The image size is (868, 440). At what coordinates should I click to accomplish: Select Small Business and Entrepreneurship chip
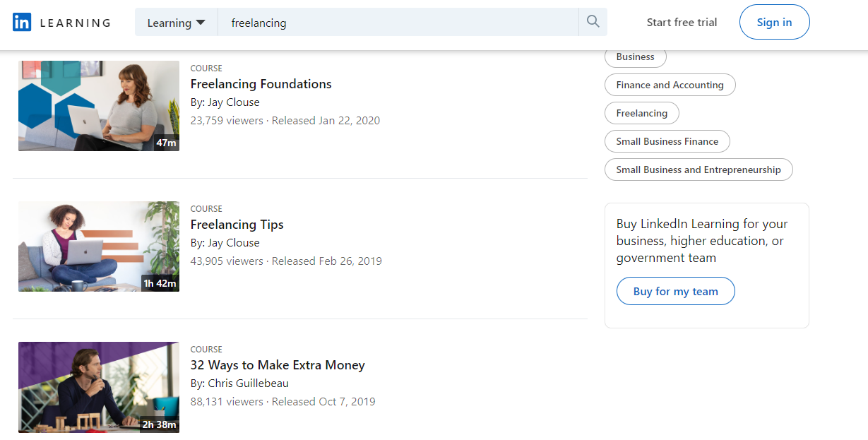[x=698, y=170]
